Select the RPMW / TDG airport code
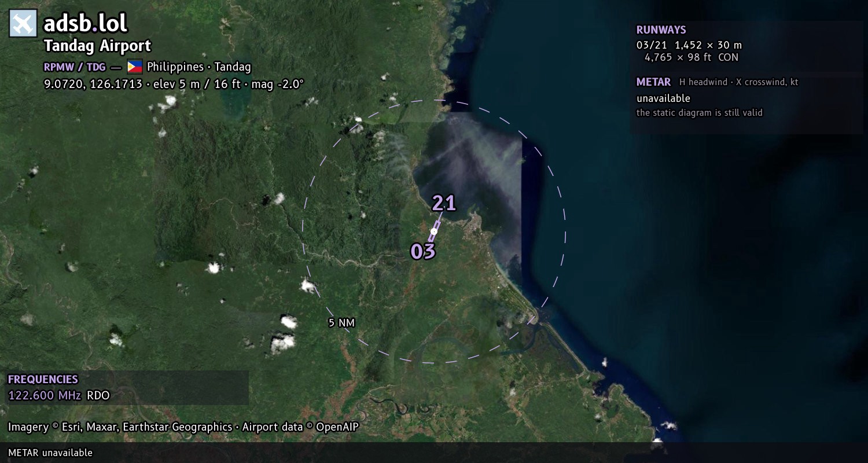868x463 pixels. pyautogui.click(x=75, y=67)
